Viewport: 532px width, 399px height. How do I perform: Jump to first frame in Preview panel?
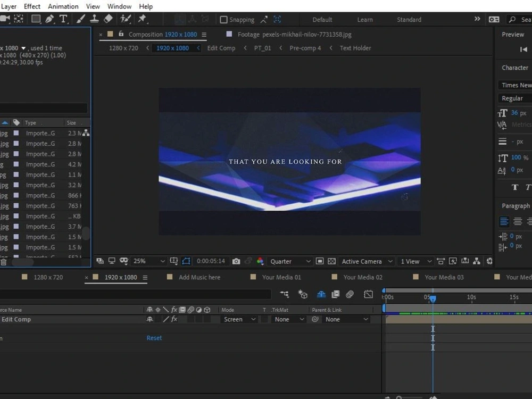point(523,49)
